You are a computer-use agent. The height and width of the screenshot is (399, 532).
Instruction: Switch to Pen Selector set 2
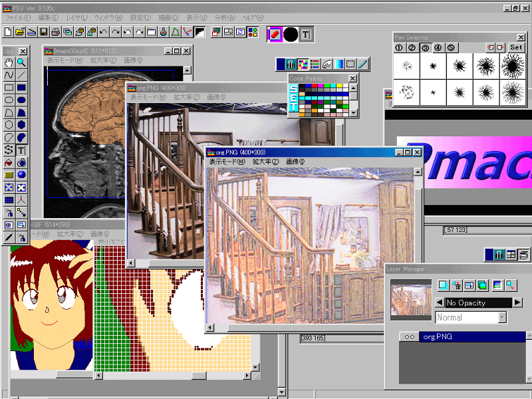coord(412,48)
